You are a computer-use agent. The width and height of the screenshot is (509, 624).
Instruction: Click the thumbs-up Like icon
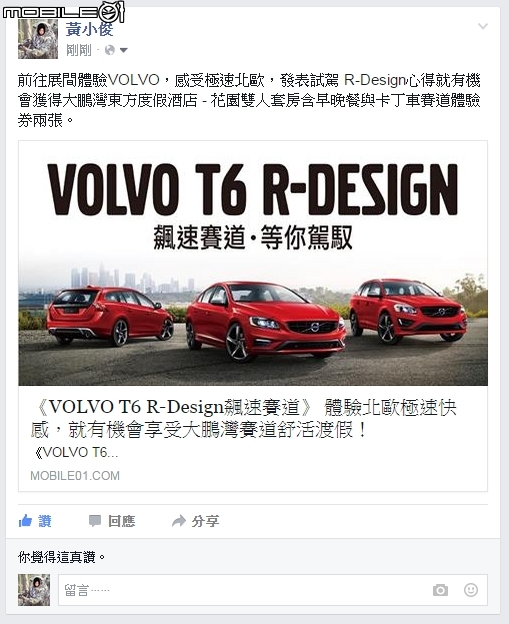click(25, 521)
